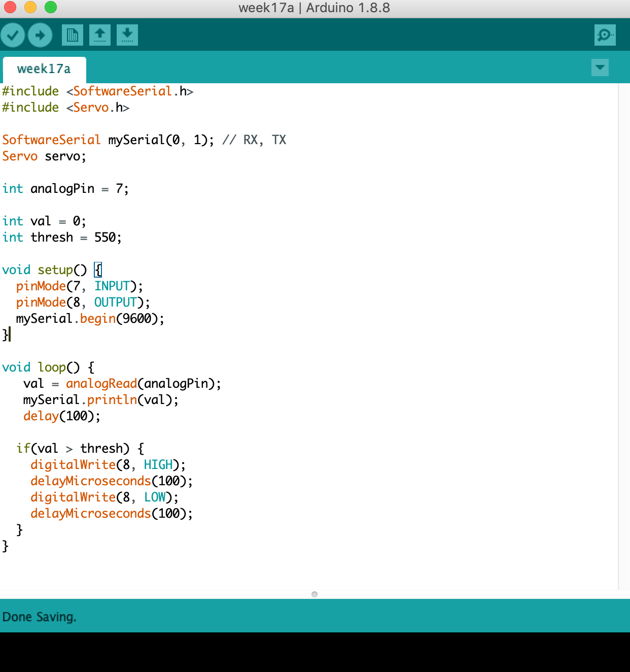Click on 'digitalWrite(8, HIGH);' line
The height and width of the screenshot is (672, 630).
tap(108, 465)
